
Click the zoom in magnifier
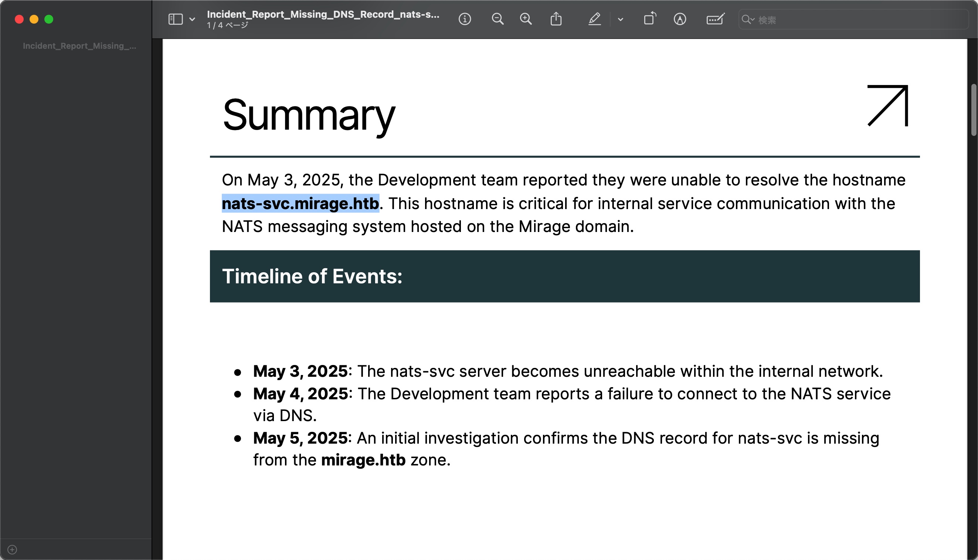(x=526, y=19)
